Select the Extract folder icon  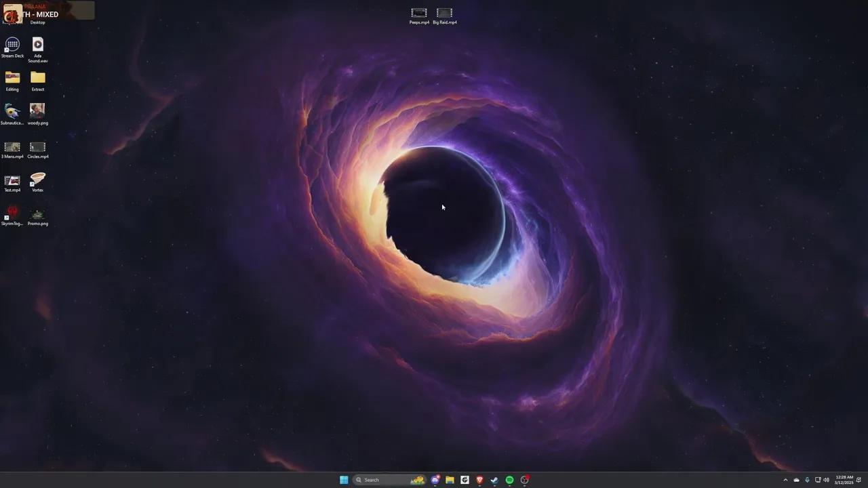(x=38, y=78)
